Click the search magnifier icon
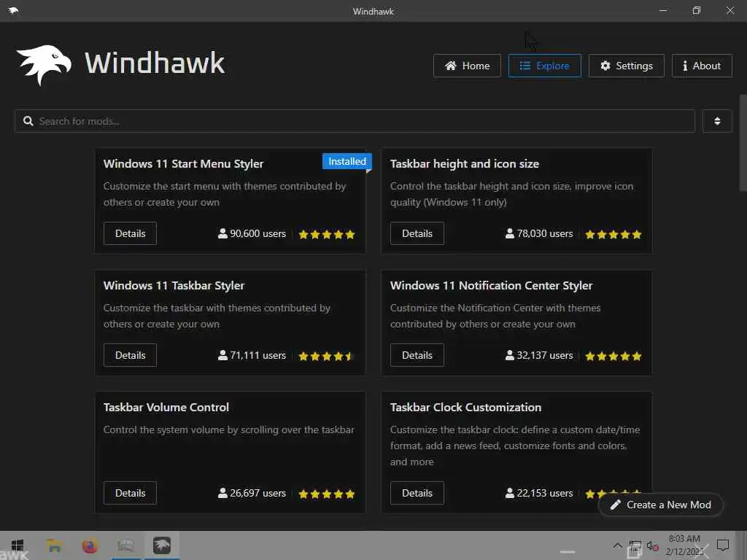This screenshot has height=560, width=747. [28, 121]
